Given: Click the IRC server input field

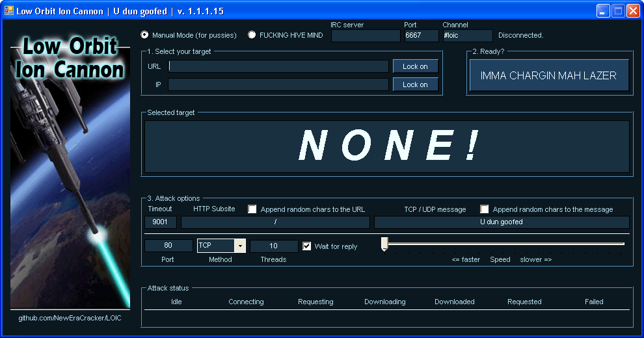Looking at the screenshot, I should coord(366,36).
